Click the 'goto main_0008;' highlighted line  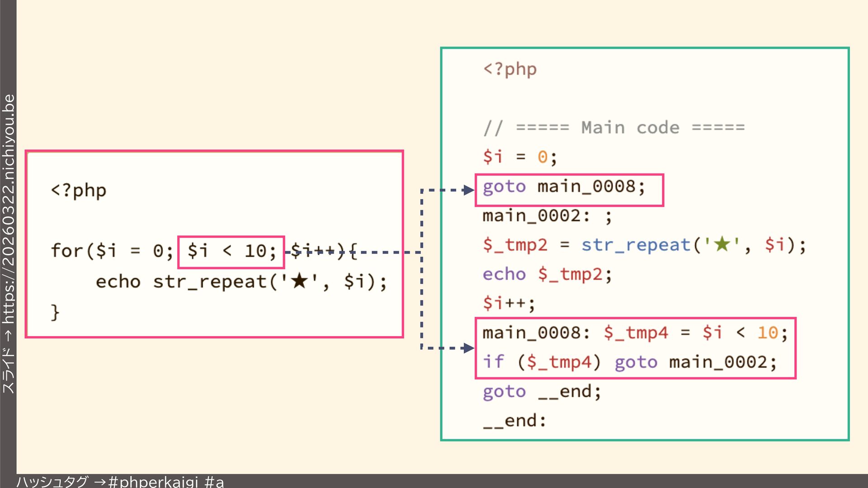564,187
